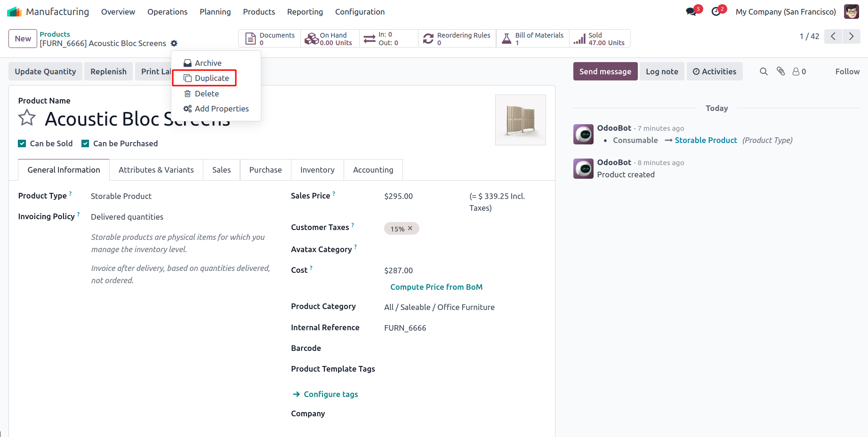Open the gear actions menu icon

[174, 43]
